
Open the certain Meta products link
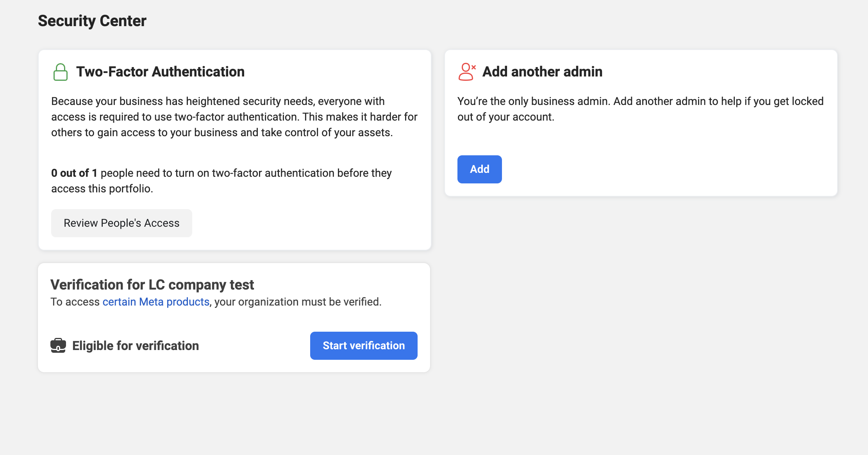pos(156,302)
